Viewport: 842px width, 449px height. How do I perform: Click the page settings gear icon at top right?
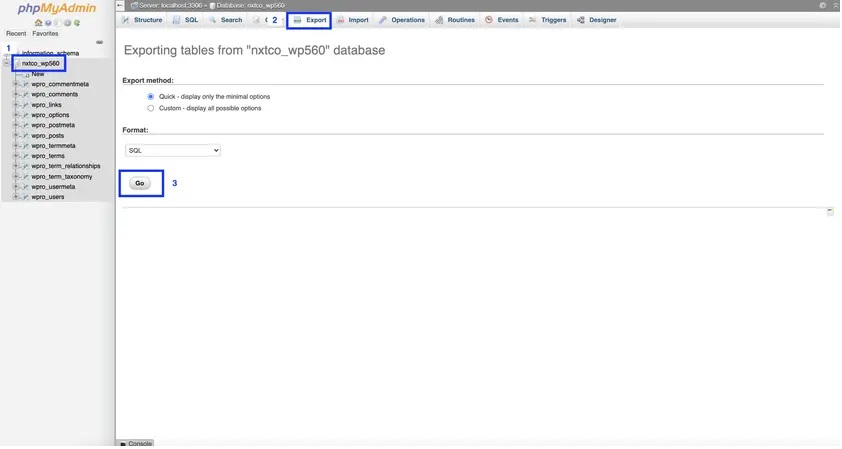823,5
